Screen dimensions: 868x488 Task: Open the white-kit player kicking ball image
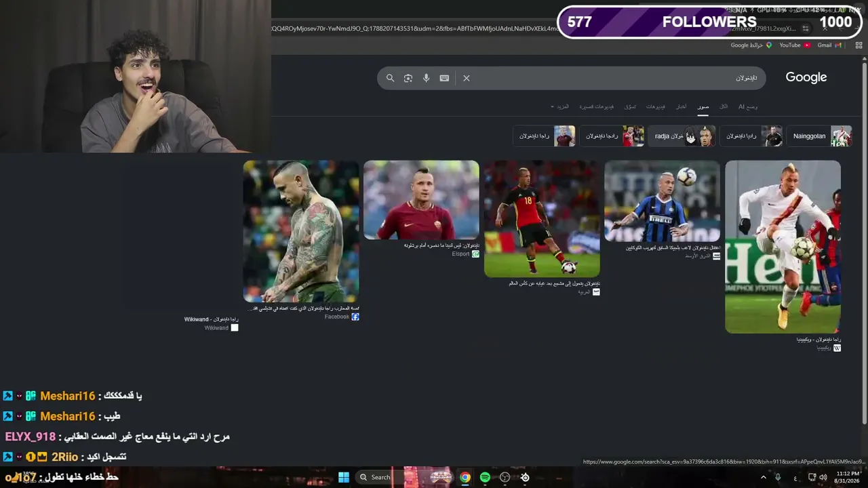[783, 247]
